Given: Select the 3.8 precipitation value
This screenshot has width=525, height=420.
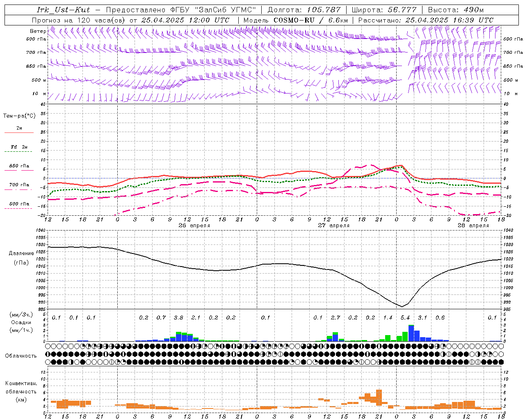Looking at the screenshot, I should click(x=178, y=317).
